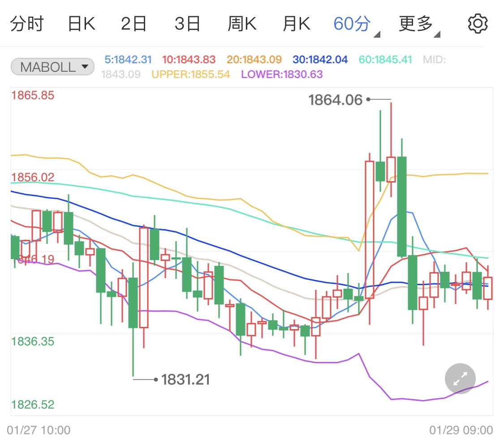504x439 pixels.
Task: Click the LOWER:1830.63 band legend
Action: (282, 74)
